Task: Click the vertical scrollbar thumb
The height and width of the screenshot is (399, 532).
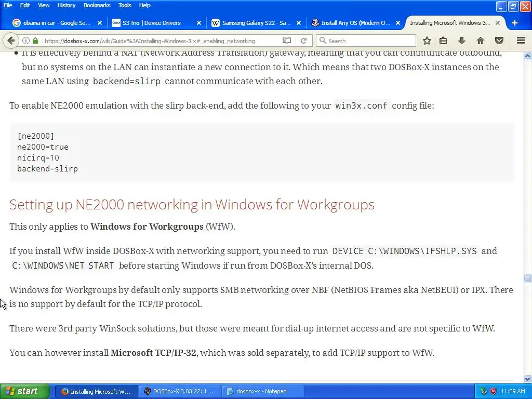Action: (x=528, y=278)
